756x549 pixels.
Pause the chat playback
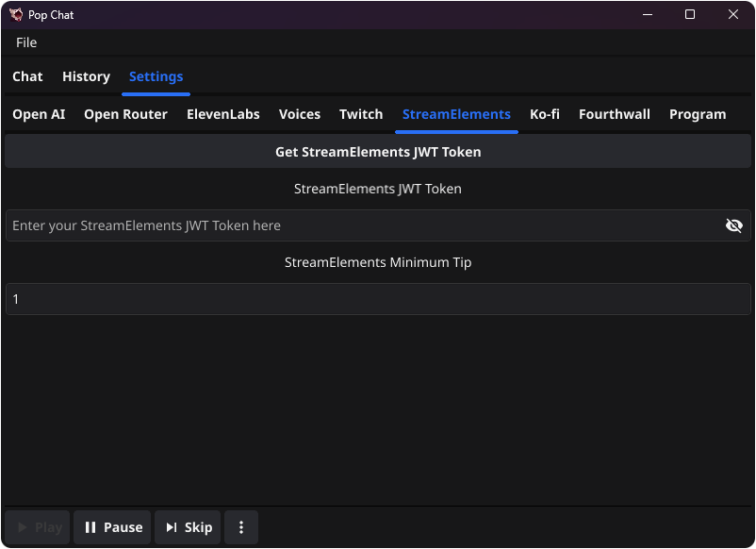[111, 527]
